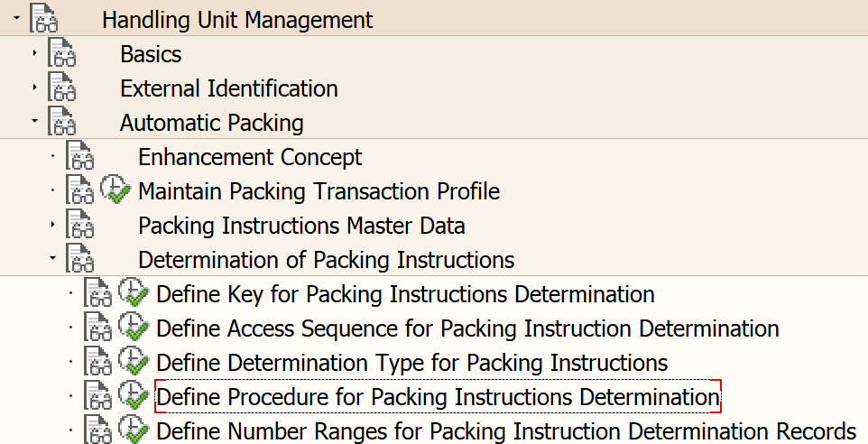
Task: Execute activity icon for Define Access Sequence
Action: (134, 328)
